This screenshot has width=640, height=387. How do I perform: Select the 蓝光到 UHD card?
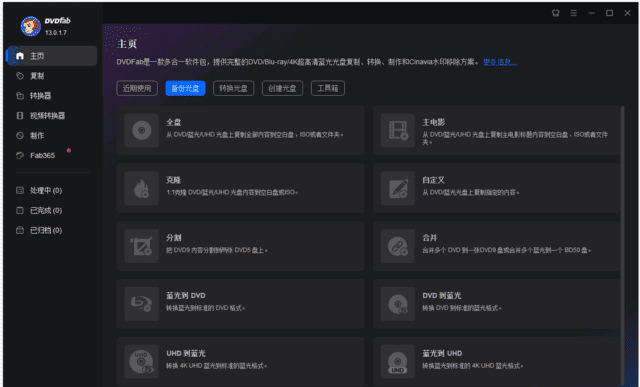[496, 362]
